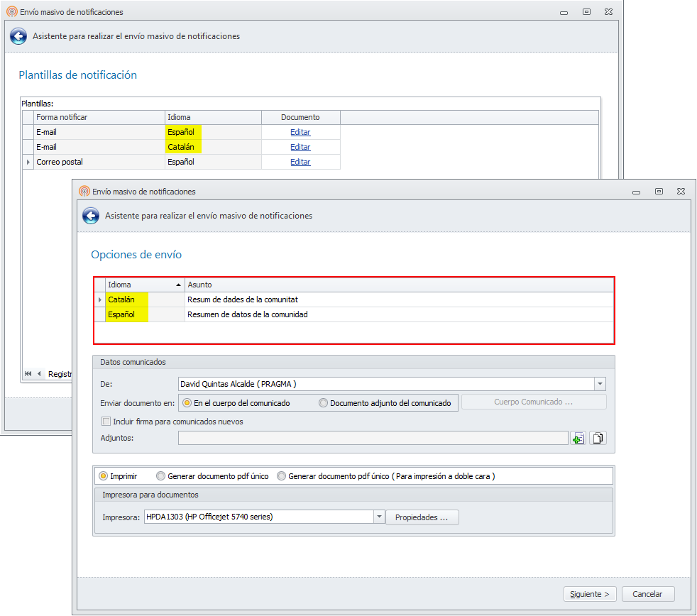This screenshot has height=616, width=697.
Task: Minimize the front notification window
Action: point(636,192)
